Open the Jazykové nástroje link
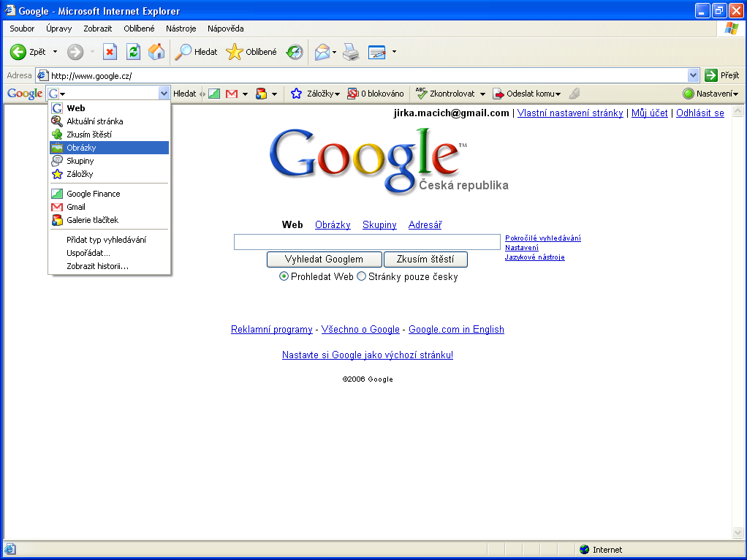 click(x=534, y=257)
